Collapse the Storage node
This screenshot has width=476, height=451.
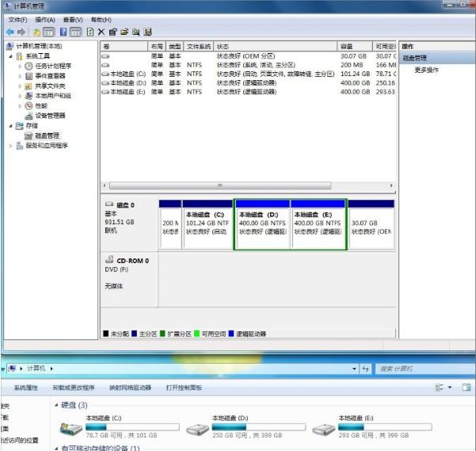coord(11,126)
